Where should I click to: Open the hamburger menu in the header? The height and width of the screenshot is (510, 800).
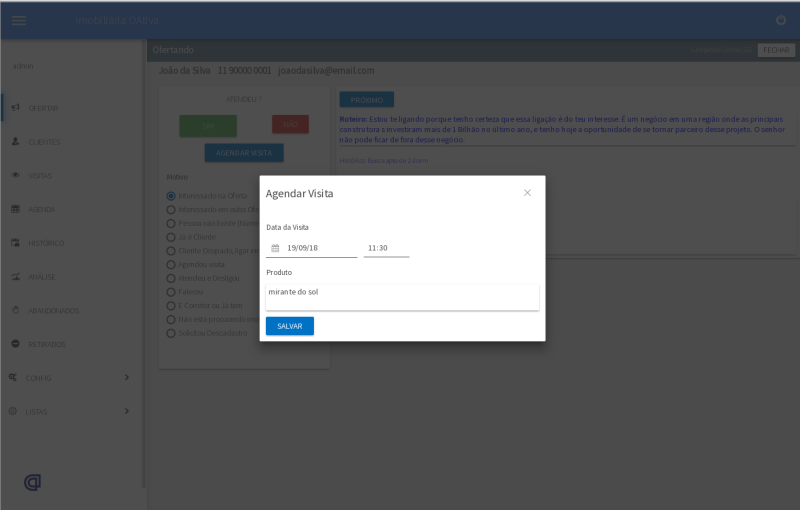[x=19, y=21]
